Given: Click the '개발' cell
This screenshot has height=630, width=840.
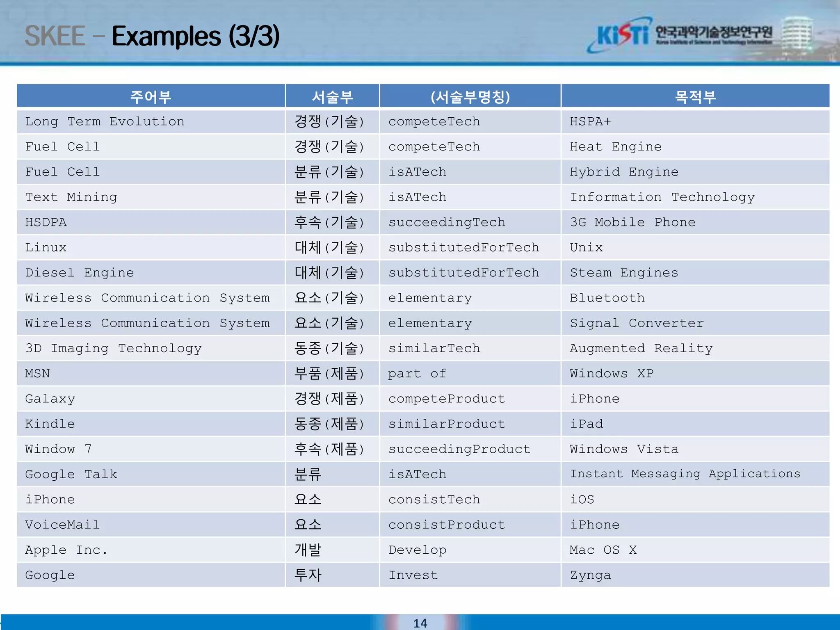Looking at the screenshot, I should (332, 550).
